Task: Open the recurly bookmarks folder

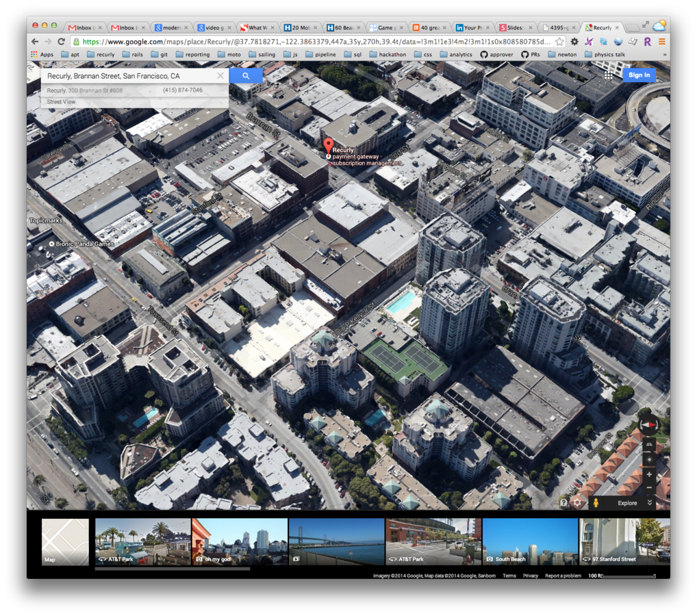Action: coord(101,54)
